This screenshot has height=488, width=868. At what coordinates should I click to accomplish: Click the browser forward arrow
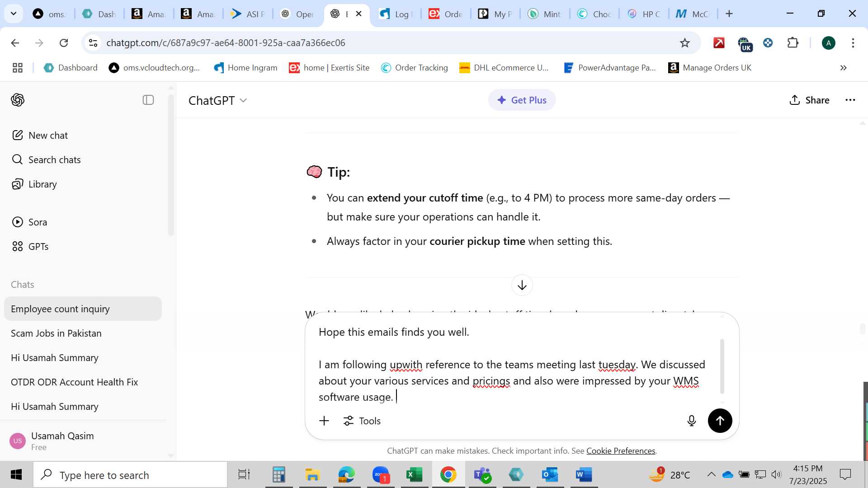pyautogui.click(x=39, y=43)
